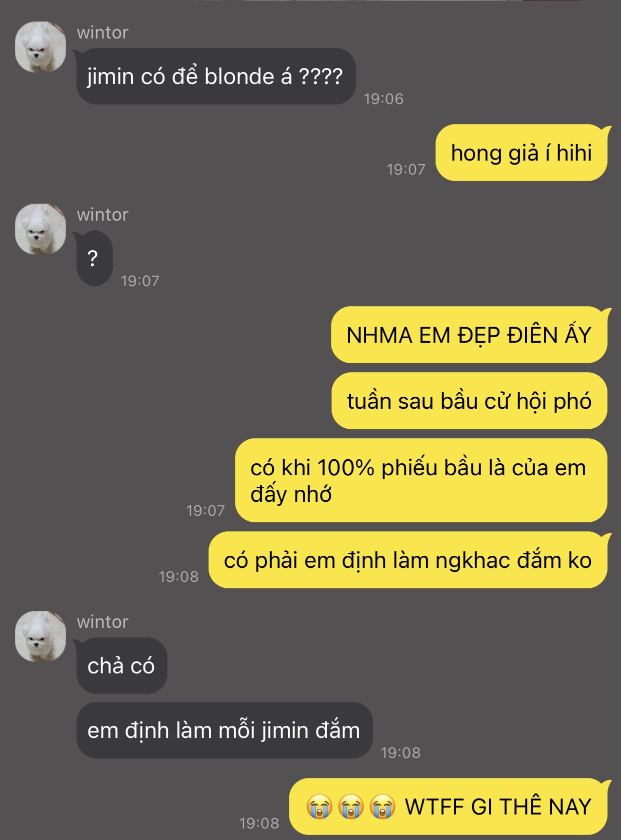Tap the 19:07 timestamp beside the '?' bubble
The width and height of the screenshot is (621, 840).
point(140,281)
